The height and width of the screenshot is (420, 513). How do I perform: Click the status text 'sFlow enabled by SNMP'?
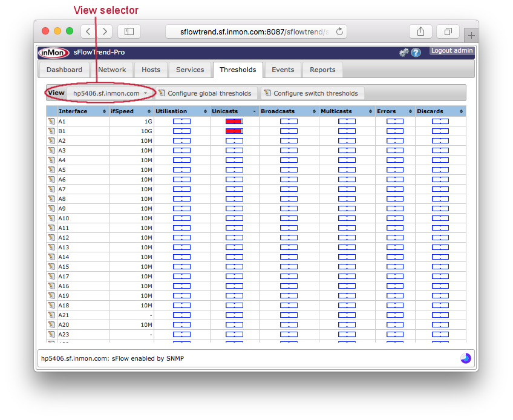tap(148, 358)
